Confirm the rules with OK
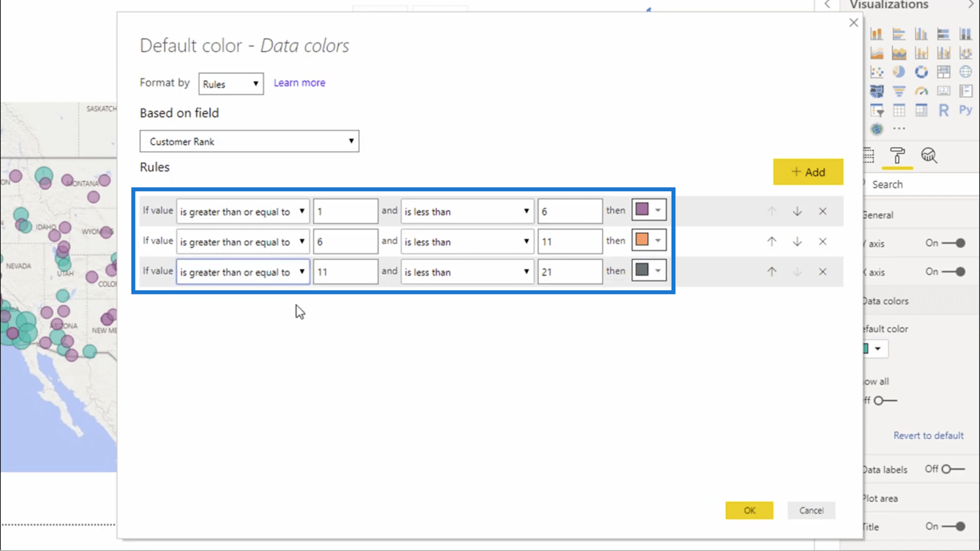980x551 pixels. click(750, 510)
